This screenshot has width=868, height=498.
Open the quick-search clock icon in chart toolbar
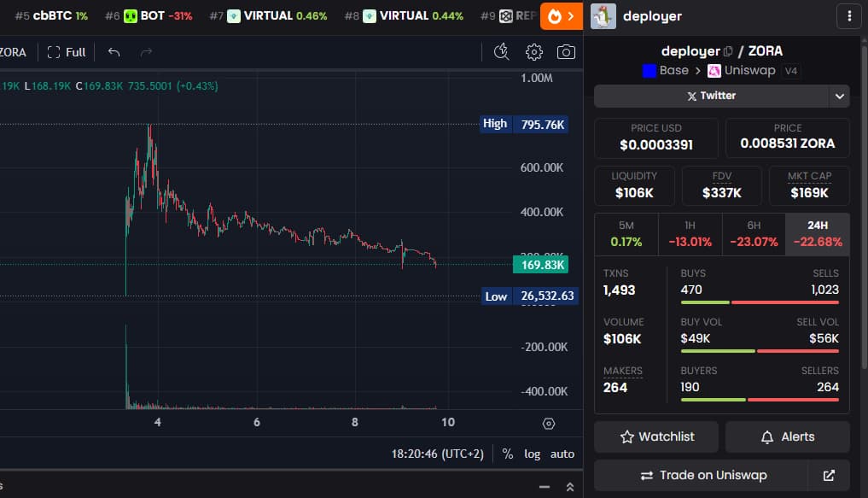click(502, 52)
